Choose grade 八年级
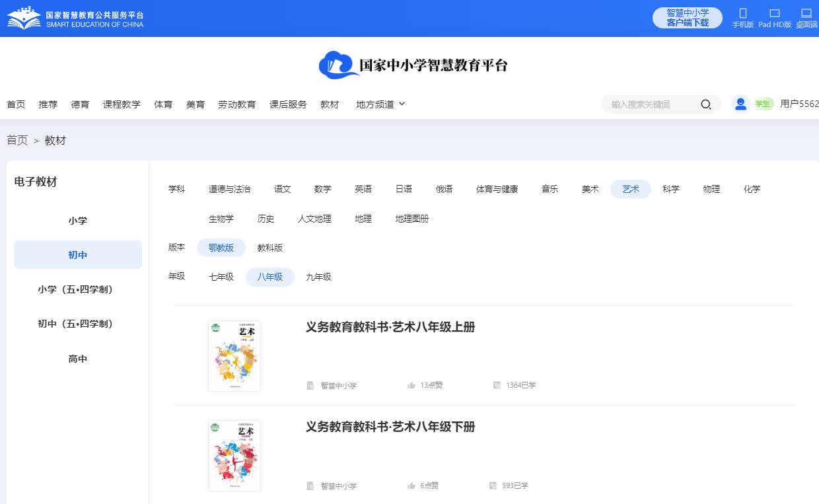The image size is (819, 504). [x=270, y=277]
